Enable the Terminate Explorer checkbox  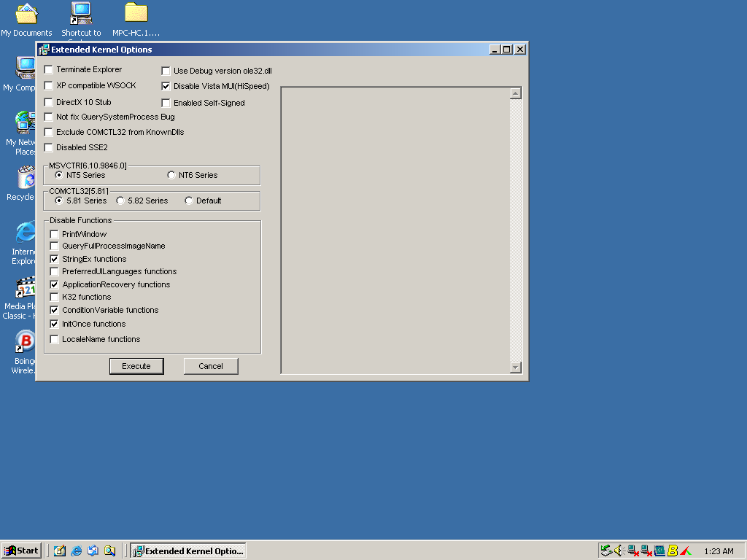[48, 69]
